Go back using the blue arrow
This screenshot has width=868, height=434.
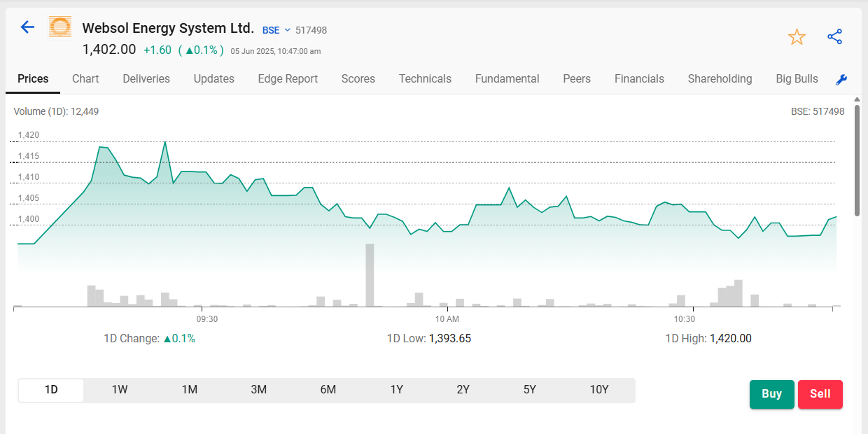click(x=27, y=27)
